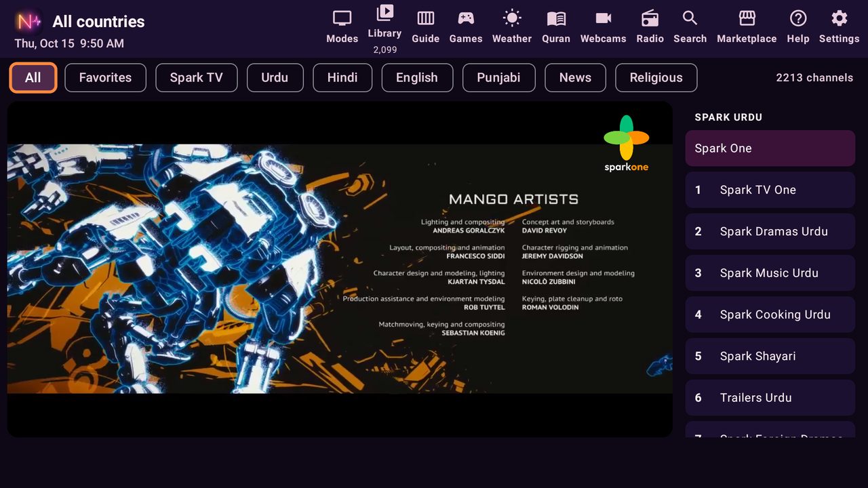Viewport: 868px width, 488px height.
Task: Open the Help question mark icon
Action: [x=798, y=18]
